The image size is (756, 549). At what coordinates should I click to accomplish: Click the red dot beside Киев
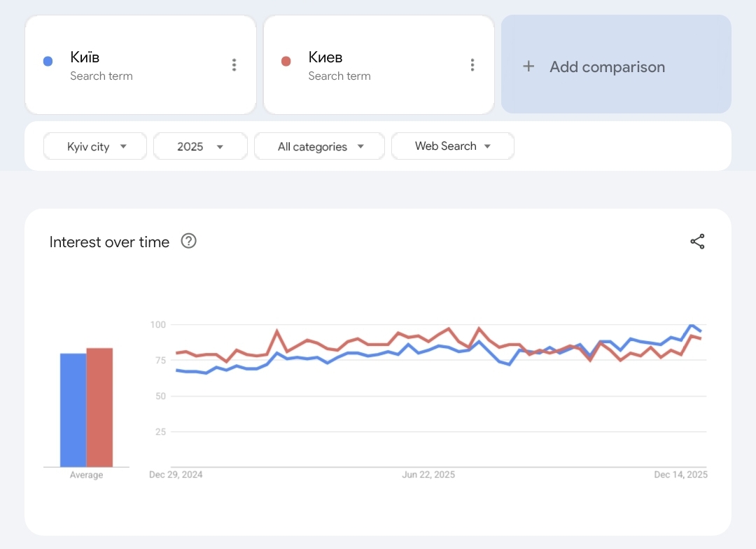point(286,62)
